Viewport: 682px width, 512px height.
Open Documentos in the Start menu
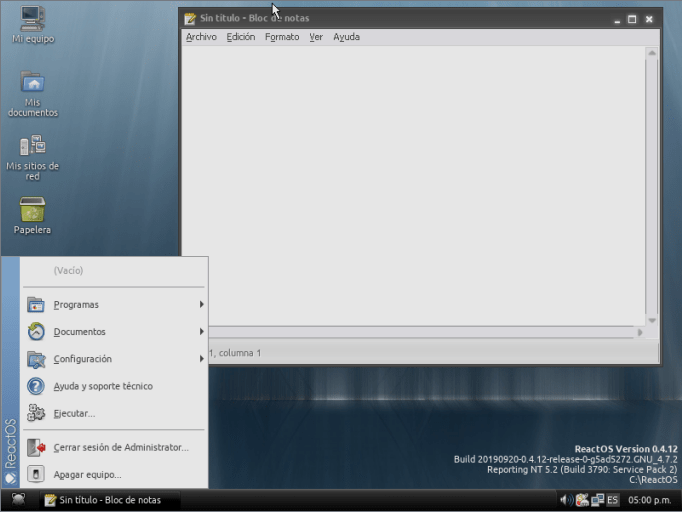(x=114, y=331)
